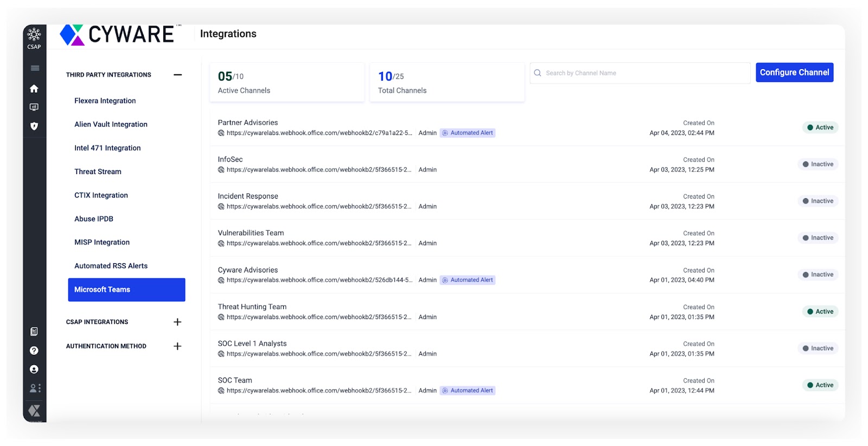This screenshot has width=868, height=446.
Task: Expand the Authentication Method section
Action: (x=177, y=346)
